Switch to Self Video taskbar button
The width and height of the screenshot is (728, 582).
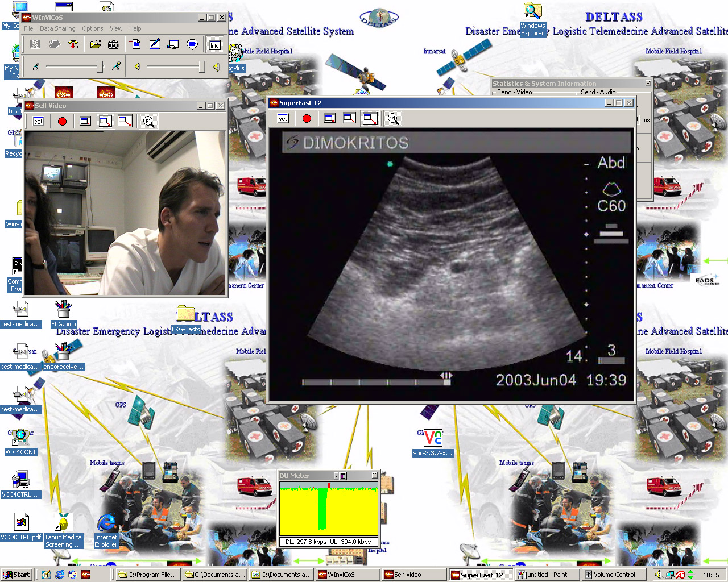tap(413, 575)
